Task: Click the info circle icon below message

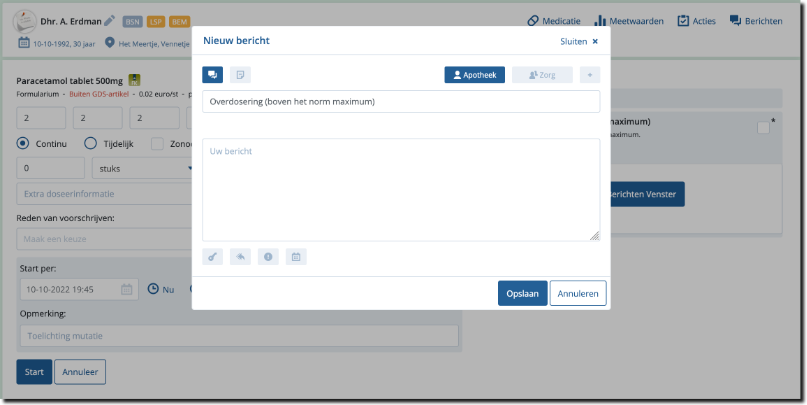Action: pyautogui.click(x=268, y=257)
